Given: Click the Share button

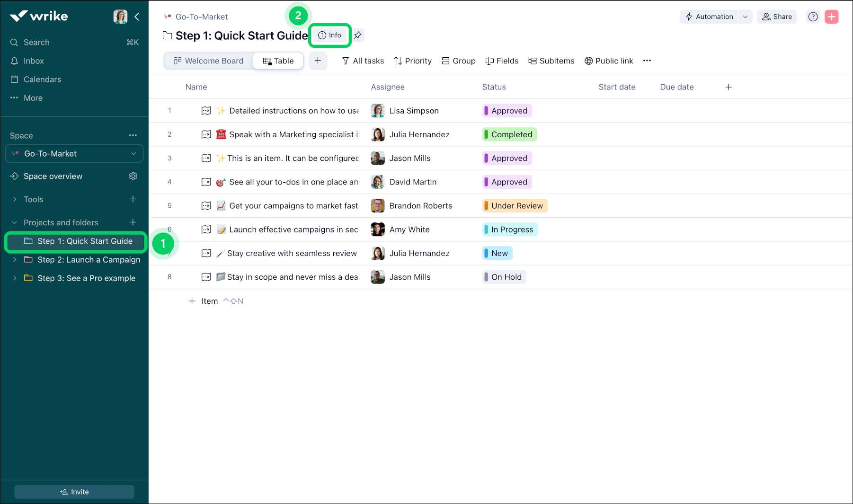Looking at the screenshot, I should click(777, 17).
